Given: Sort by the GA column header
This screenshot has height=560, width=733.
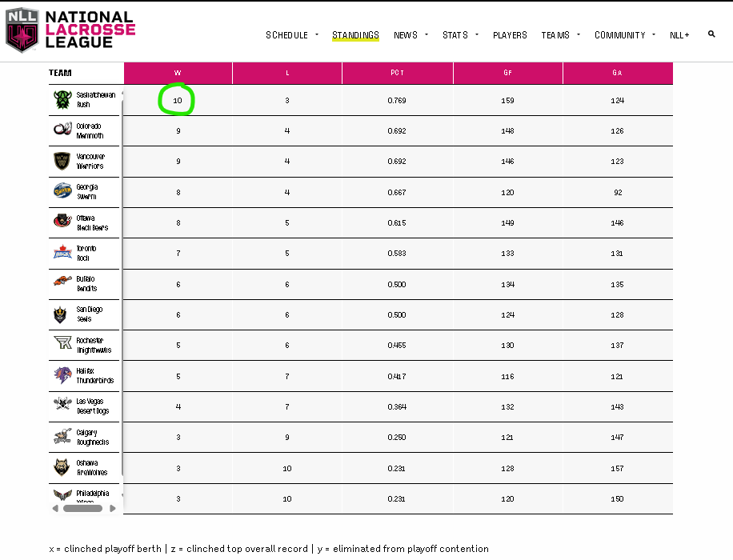Looking at the screenshot, I should click(618, 73).
